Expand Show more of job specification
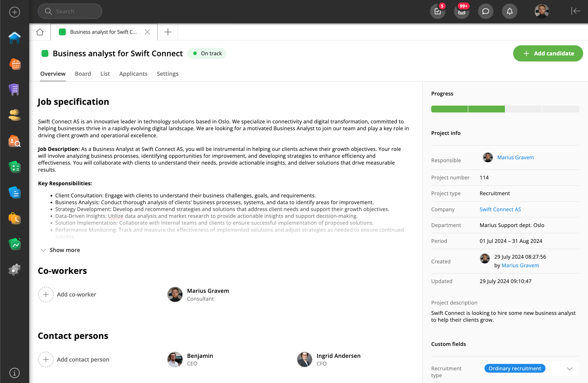The height and width of the screenshot is (383, 588). 61,250
